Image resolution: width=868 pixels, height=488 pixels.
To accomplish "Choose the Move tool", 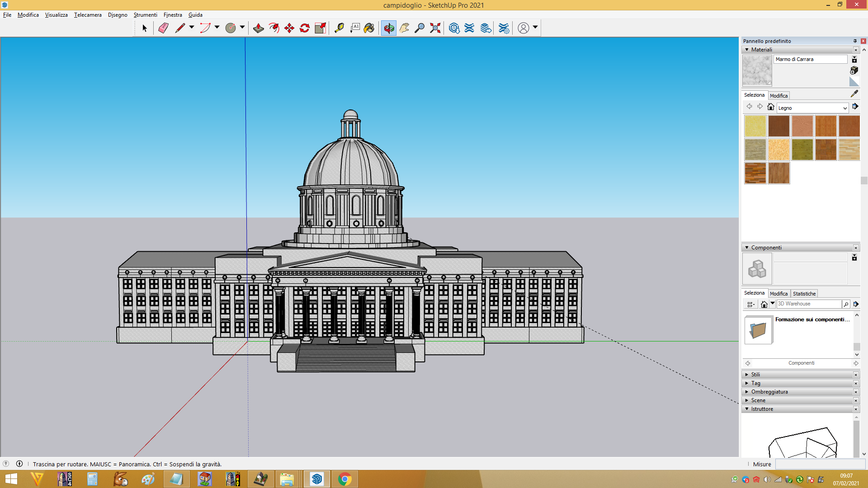I will click(289, 28).
